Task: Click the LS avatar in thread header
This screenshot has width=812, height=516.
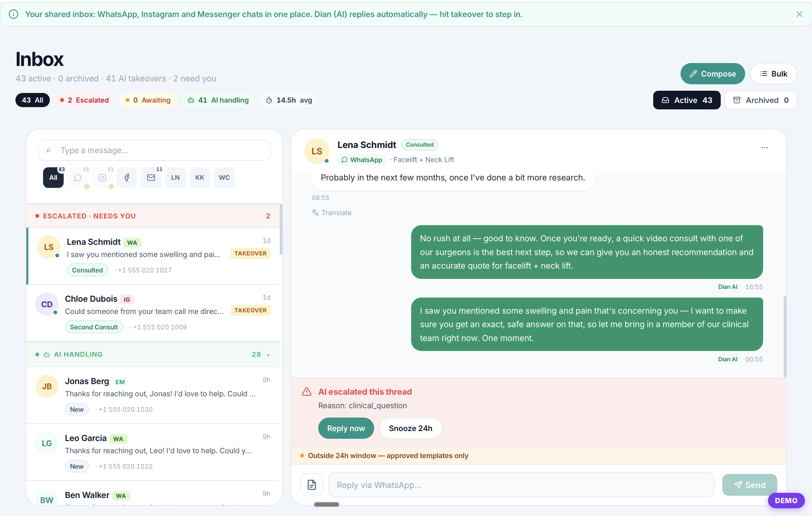Action: pos(317,151)
